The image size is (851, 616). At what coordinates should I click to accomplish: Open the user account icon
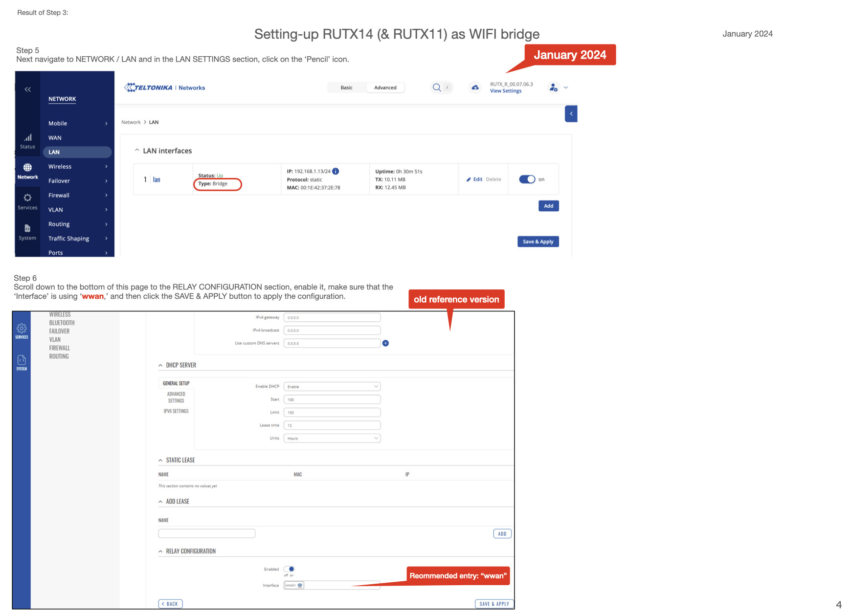[x=553, y=88]
